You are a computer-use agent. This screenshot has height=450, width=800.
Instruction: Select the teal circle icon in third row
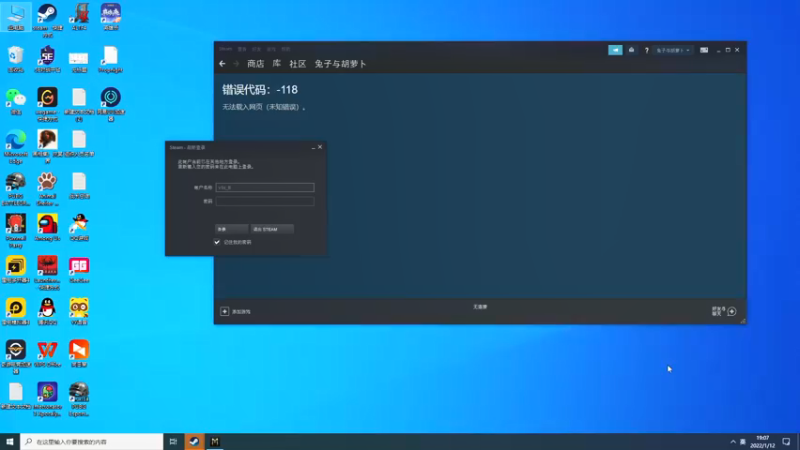point(111,104)
